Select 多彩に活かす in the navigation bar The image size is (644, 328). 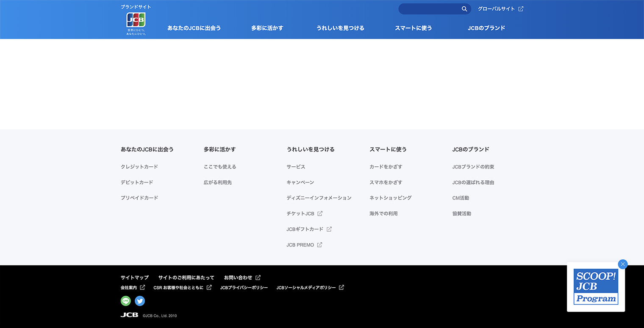[267, 28]
